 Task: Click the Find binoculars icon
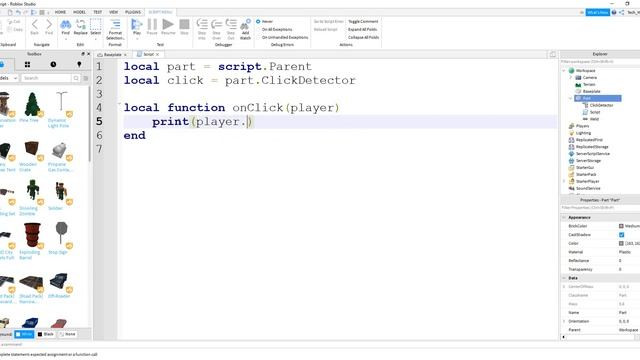pyautogui.click(x=65, y=24)
